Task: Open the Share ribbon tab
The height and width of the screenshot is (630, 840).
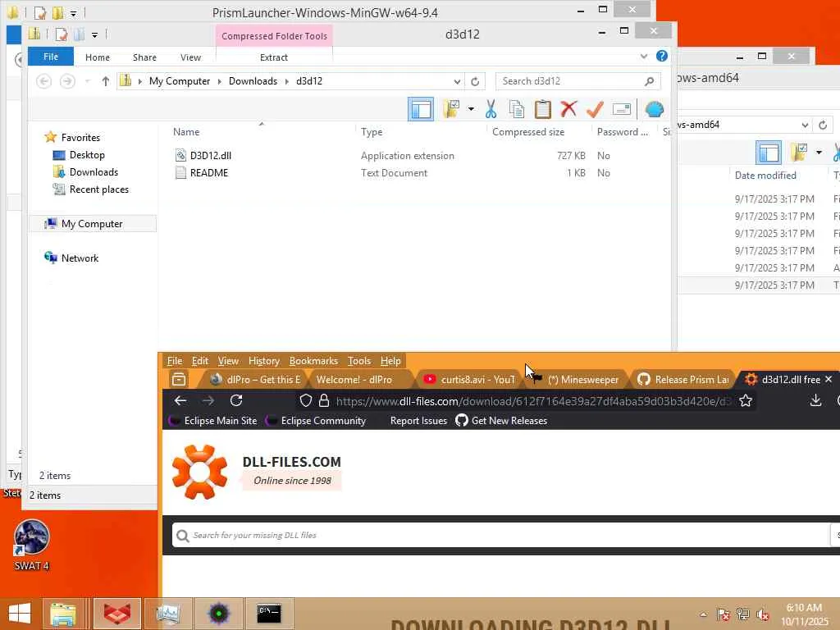Action: point(144,57)
